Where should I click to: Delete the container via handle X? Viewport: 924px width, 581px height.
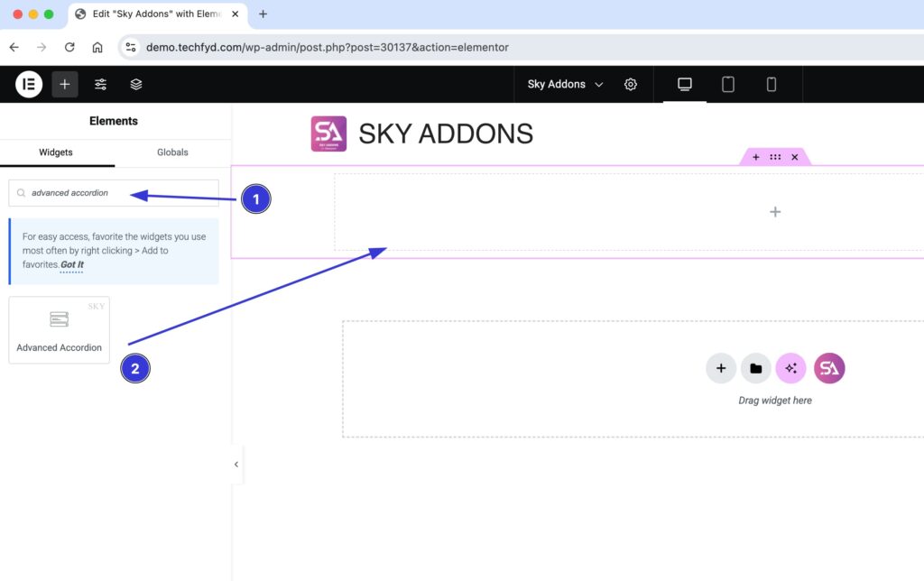point(795,157)
